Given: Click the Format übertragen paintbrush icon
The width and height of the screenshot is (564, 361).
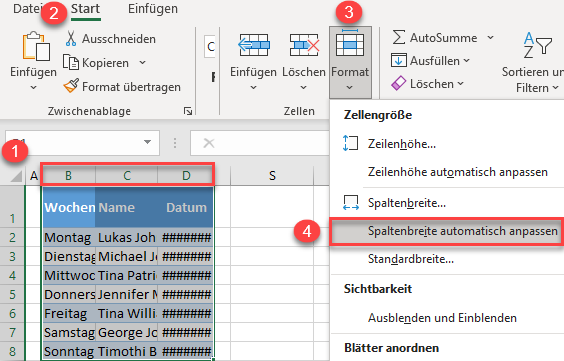Looking at the screenshot, I should pyautogui.click(x=71, y=86).
